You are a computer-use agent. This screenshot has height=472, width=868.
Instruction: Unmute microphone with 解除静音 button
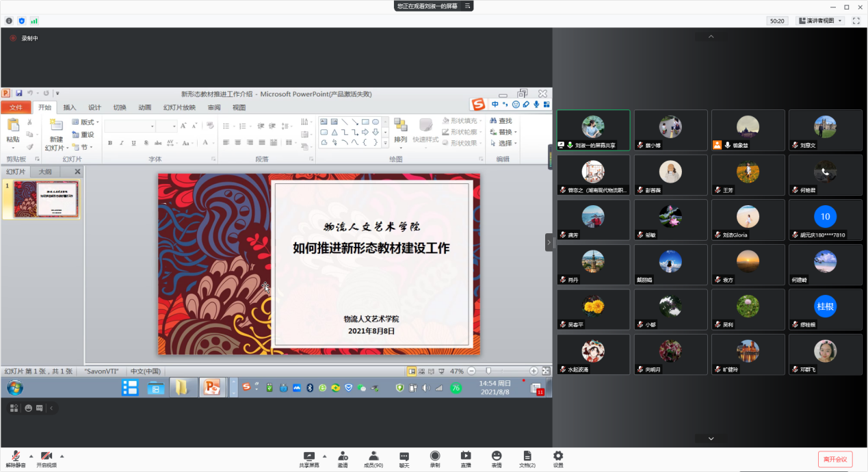pyautogui.click(x=15, y=459)
